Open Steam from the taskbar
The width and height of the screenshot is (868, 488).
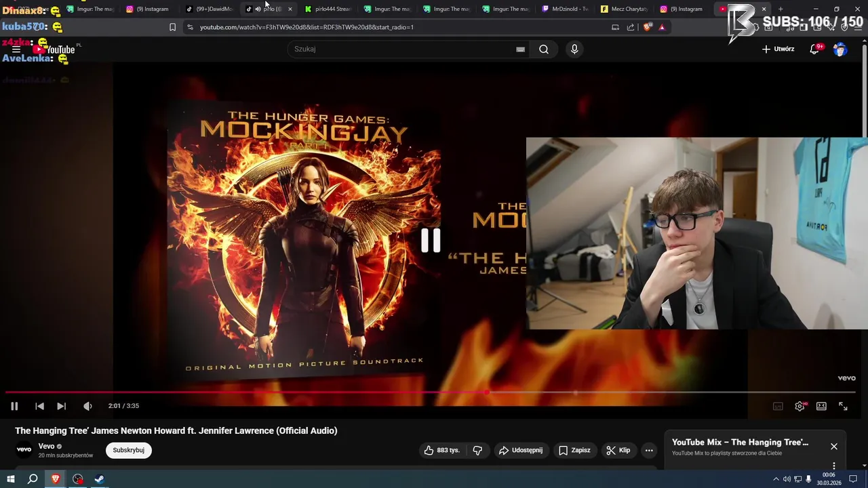coord(99,479)
